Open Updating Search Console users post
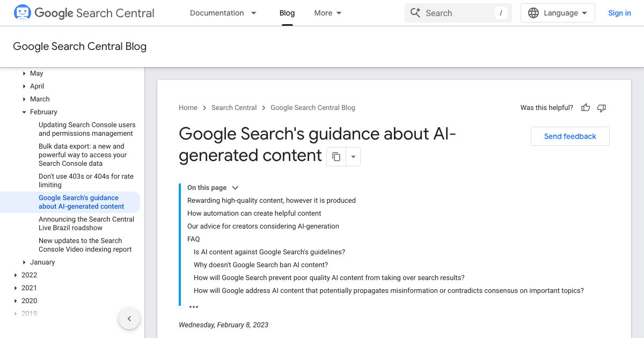The image size is (644, 338). pyautogui.click(x=87, y=129)
